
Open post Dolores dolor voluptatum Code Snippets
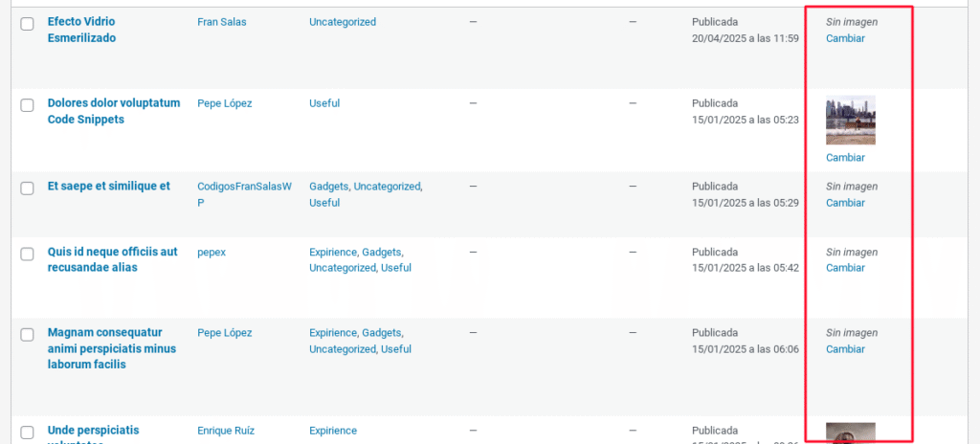[114, 111]
